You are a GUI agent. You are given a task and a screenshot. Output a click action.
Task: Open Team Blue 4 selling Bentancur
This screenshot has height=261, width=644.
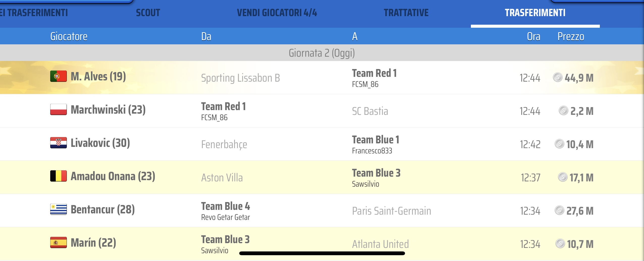click(x=225, y=206)
